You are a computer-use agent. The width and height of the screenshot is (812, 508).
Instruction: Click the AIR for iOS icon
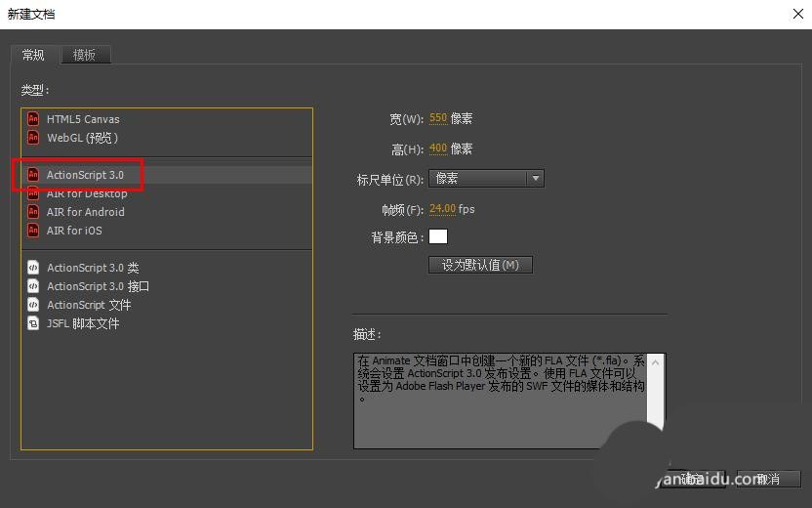point(33,231)
